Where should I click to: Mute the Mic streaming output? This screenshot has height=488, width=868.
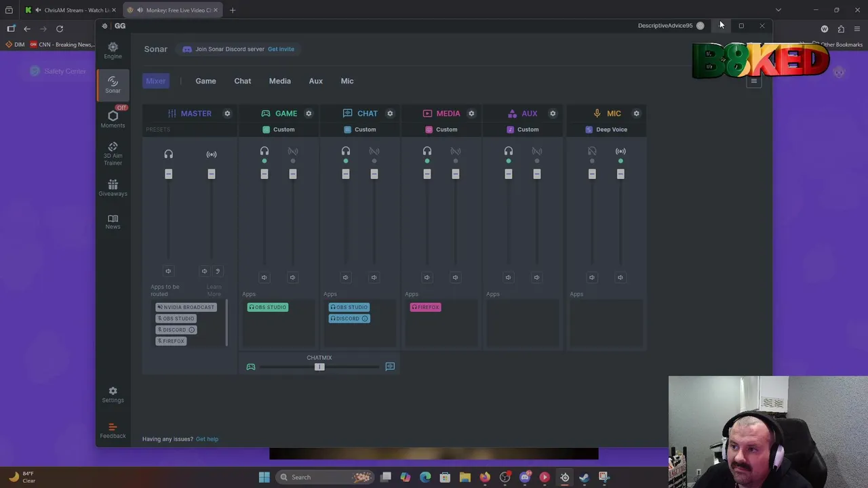[620, 277]
